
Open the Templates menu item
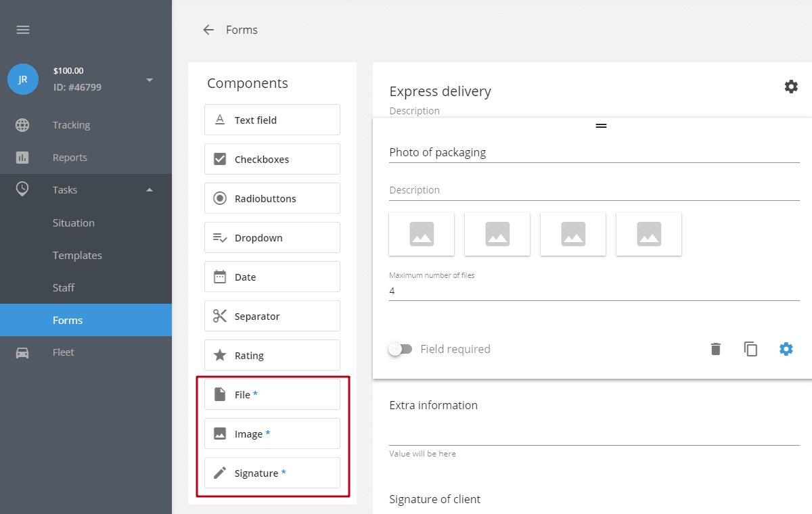click(x=86, y=255)
